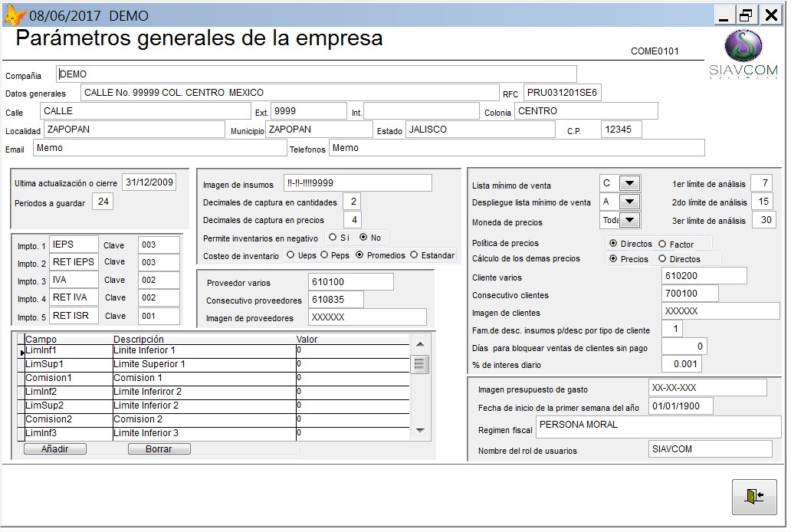Screen dimensions: 791x532
Task: Click Decimales de captura en cantidades field
Action: click(352, 202)
